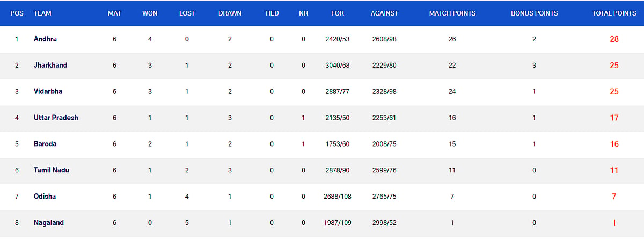
Task: Click Uttar Pradesh's match points value 16
Action: point(452,118)
